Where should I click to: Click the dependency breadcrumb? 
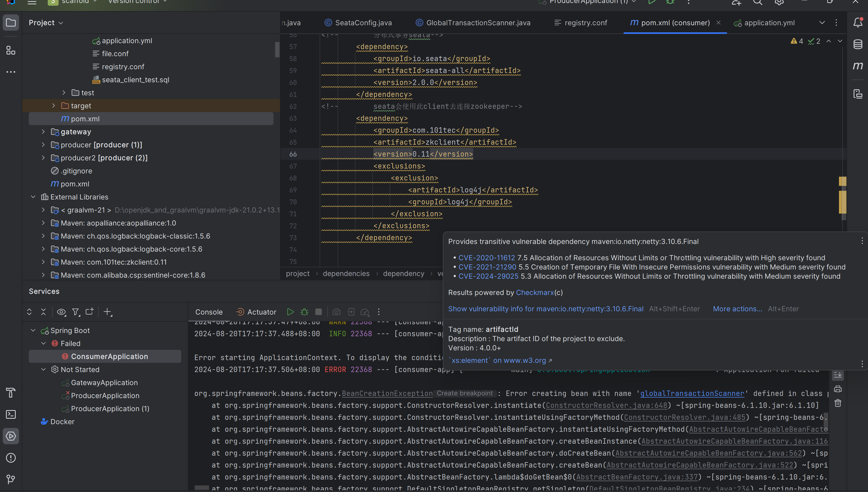click(403, 274)
